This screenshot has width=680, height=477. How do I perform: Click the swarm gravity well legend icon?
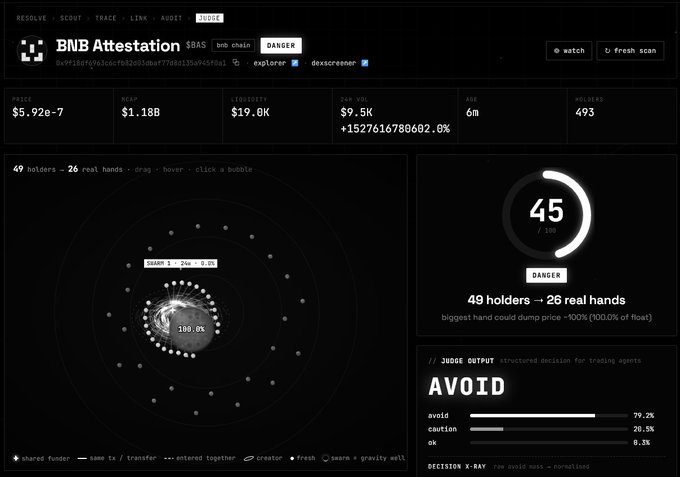click(326, 458)
